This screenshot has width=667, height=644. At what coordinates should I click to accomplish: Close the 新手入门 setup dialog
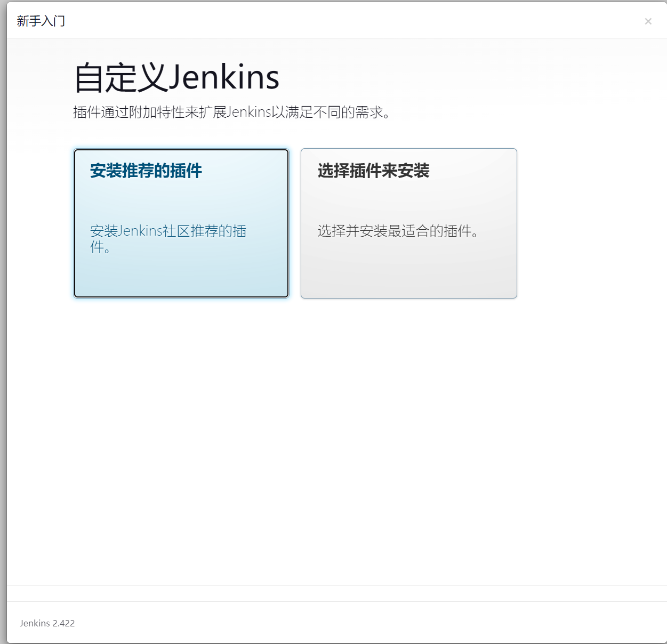[648, 21]
